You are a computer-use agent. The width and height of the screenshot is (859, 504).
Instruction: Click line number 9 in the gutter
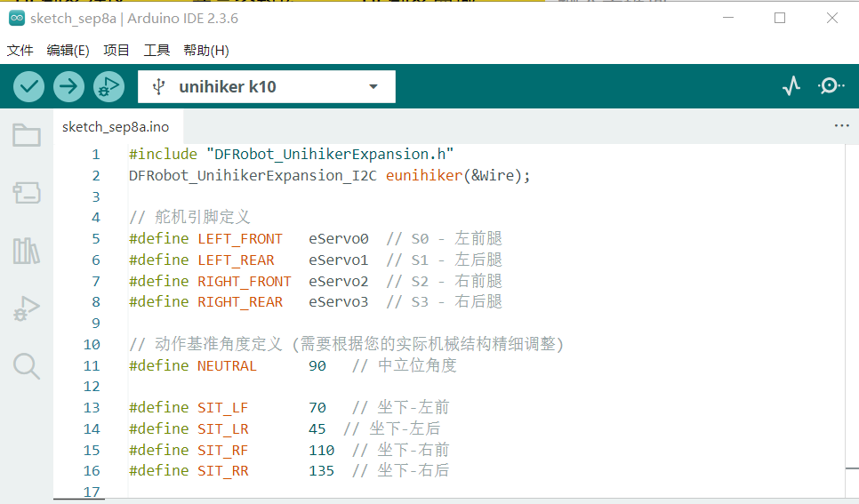(x=96, y=324)
